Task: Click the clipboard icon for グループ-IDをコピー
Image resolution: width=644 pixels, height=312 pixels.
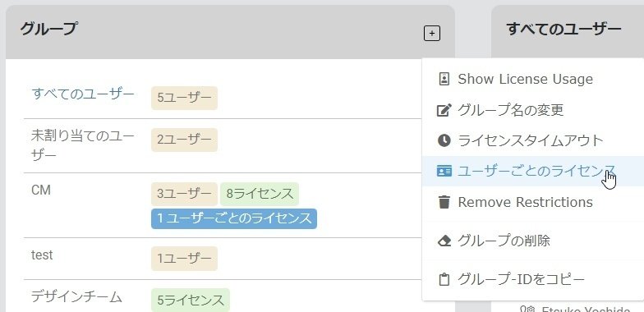Action: click(444, 279)
